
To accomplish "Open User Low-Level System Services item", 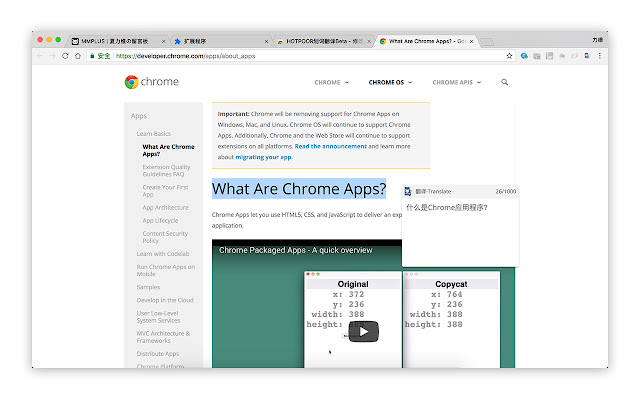I will tap(158, 317).
